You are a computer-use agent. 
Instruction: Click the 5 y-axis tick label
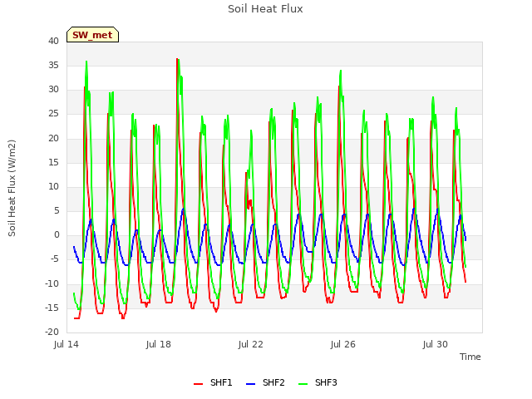[57, 210]
